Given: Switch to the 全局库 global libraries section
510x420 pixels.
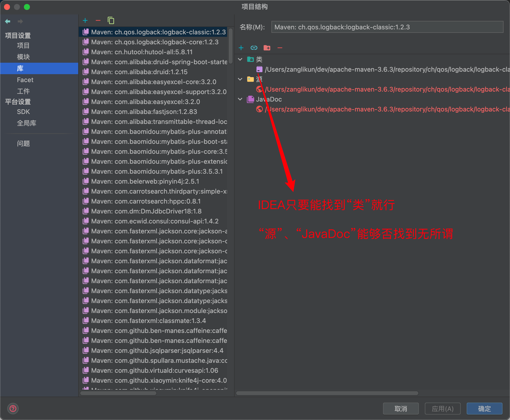Looking at the screenshot, I should click(27, 123).
